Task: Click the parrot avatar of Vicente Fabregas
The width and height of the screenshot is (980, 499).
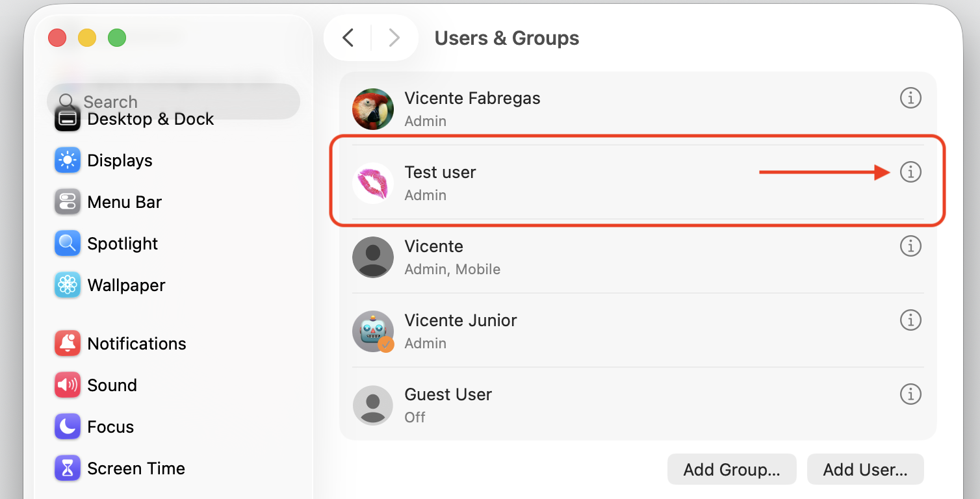Action: 373,109
